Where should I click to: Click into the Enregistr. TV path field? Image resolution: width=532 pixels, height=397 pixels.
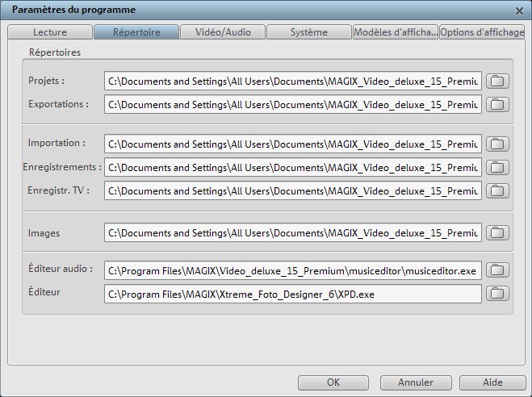pyautogui.click(x=293, y=191)
